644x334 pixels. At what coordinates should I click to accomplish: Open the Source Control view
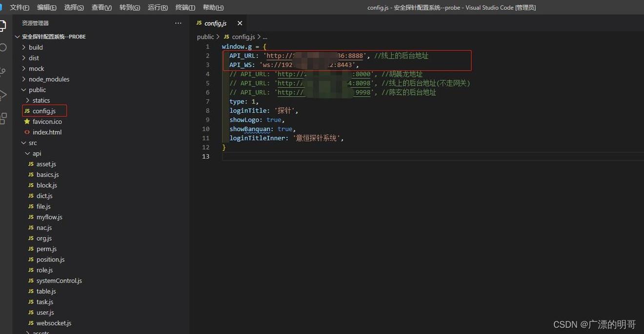point(2,71)
